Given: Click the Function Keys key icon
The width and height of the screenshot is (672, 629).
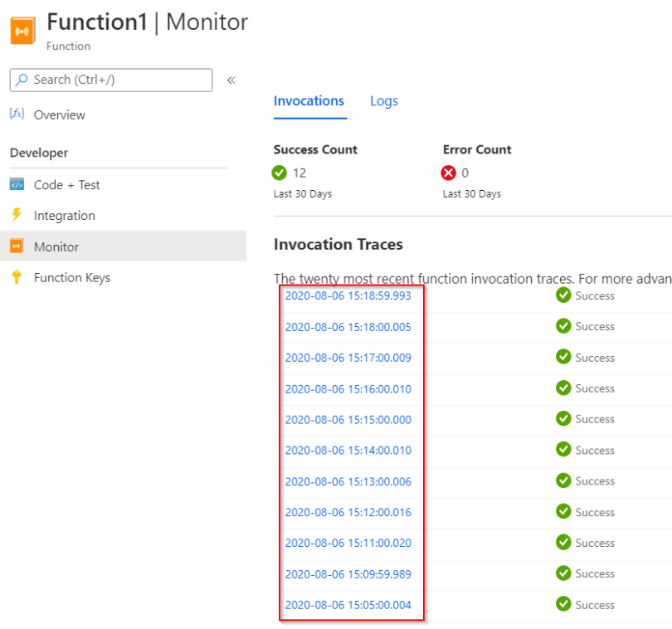Looking at the screenshot, I should pos(17,277).
